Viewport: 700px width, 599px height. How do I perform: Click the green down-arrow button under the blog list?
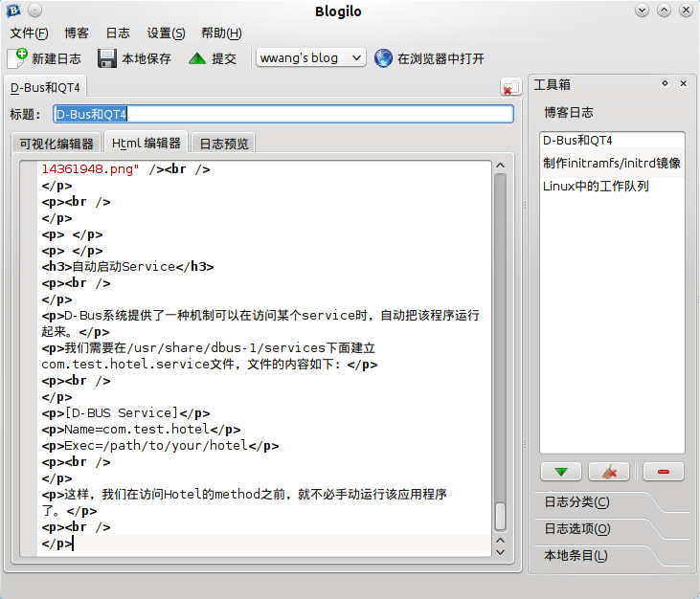(x=561, y=472)
